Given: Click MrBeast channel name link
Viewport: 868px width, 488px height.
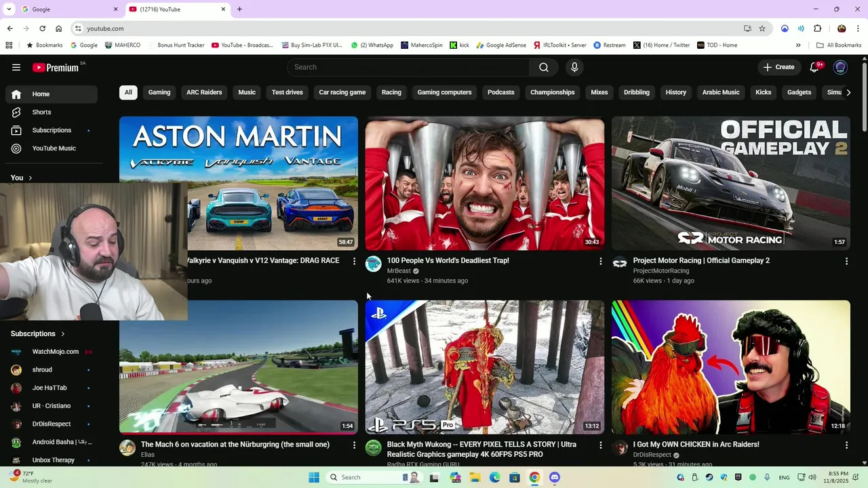Looking at the screenshot, I should click(x=399, y=271).
